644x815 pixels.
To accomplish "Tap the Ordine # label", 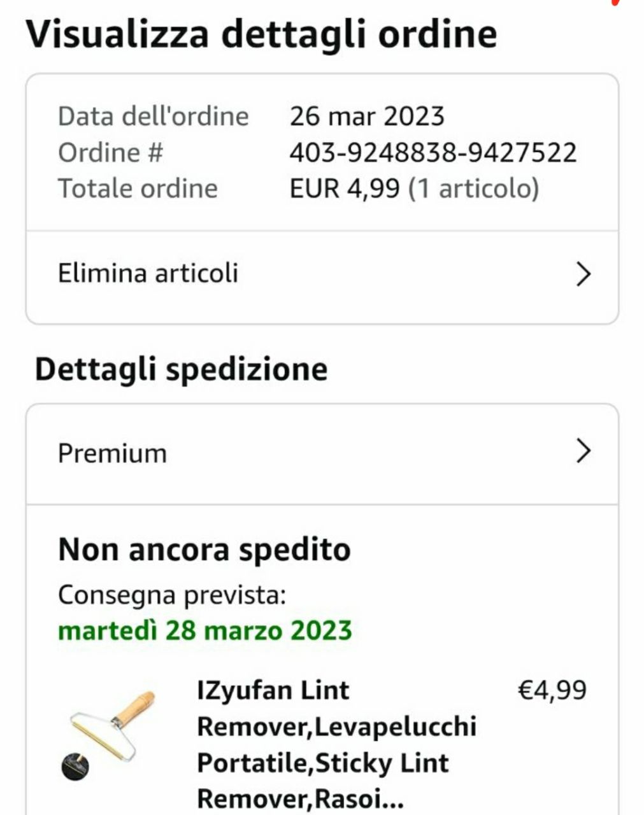I will click(x=111, y=153).
